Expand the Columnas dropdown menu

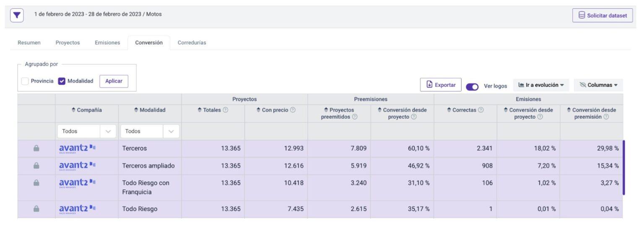[598, 85]
